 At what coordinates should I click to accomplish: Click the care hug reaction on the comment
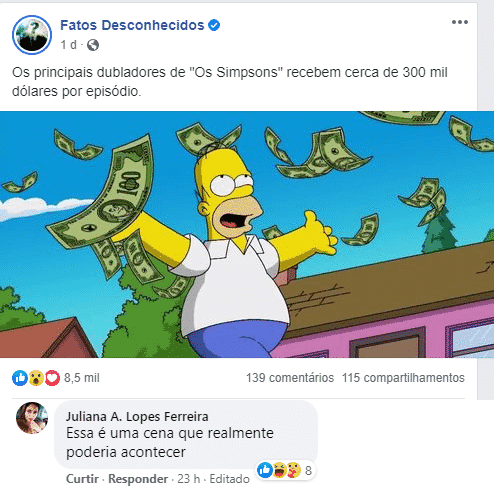click(x=294, y=470)
